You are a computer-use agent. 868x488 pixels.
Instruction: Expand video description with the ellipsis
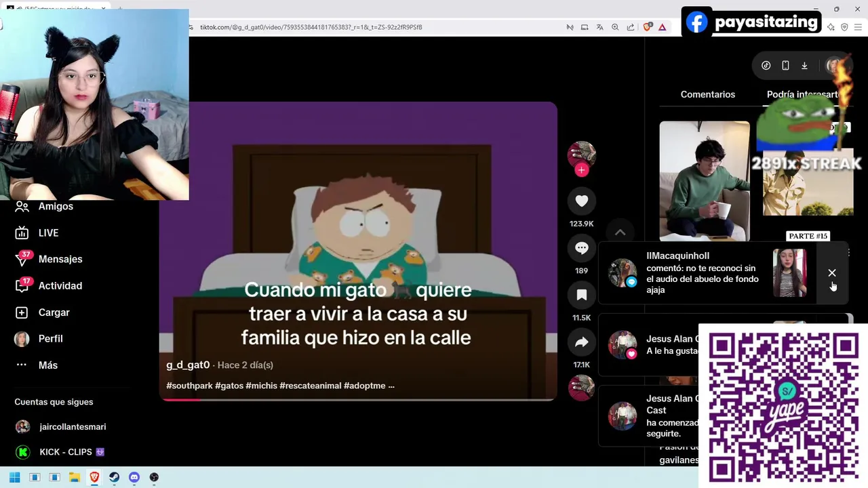click(391, 386)
